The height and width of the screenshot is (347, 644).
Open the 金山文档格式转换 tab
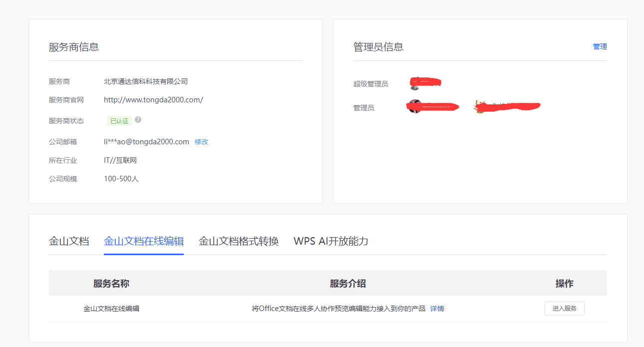point(239,241)
